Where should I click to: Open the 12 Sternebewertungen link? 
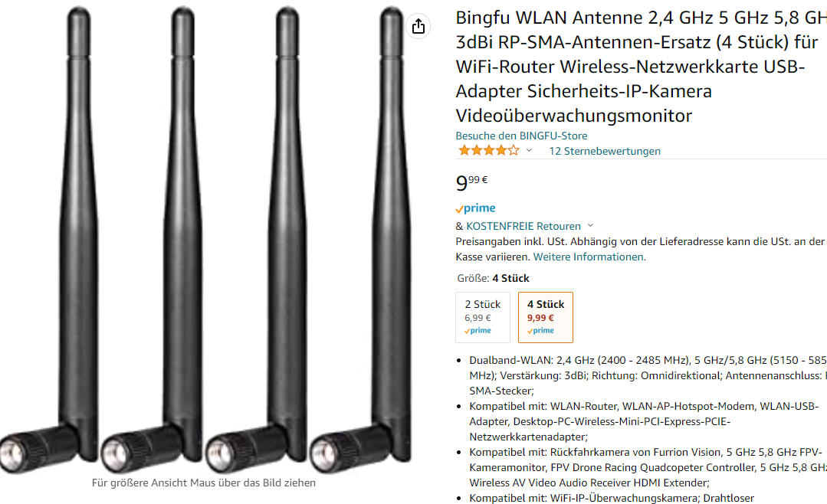point(605,152)
